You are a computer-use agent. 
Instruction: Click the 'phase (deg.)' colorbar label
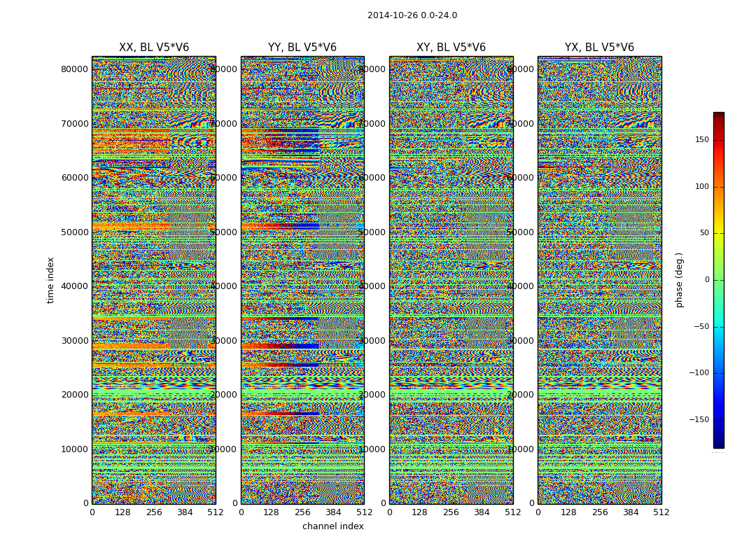pyautogui.click(x=679, y=280)
